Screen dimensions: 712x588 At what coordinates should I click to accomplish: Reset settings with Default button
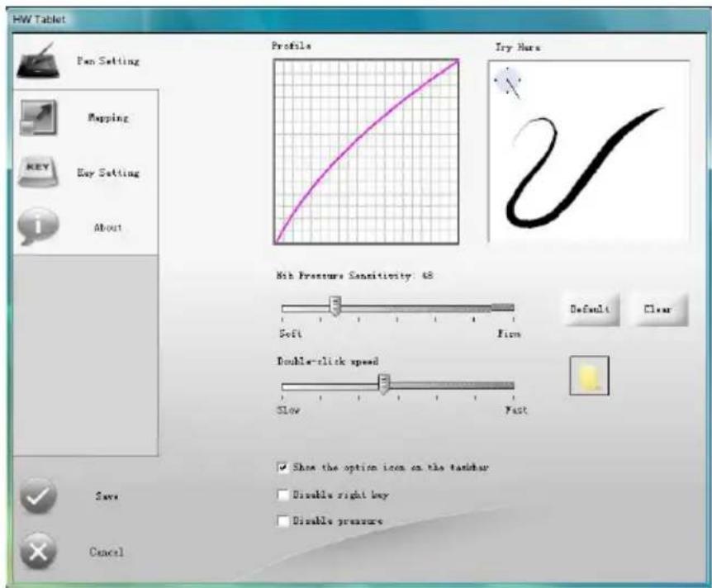click(x=591, y=310)
